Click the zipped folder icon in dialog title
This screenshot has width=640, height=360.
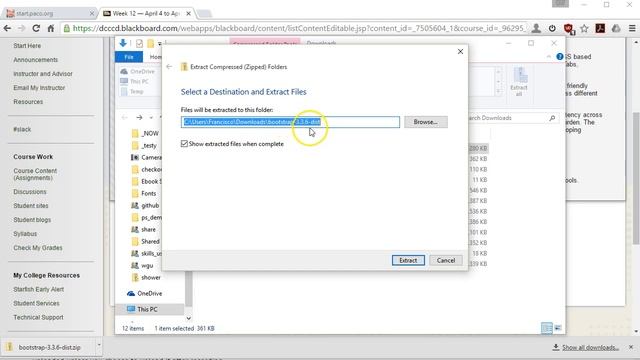184,67
